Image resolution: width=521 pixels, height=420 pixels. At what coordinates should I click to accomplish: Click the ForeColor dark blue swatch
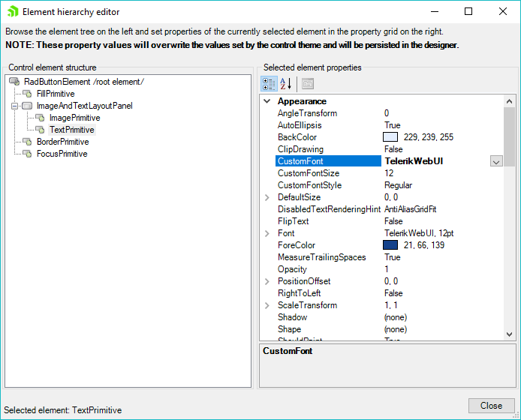tap(390, 245)
